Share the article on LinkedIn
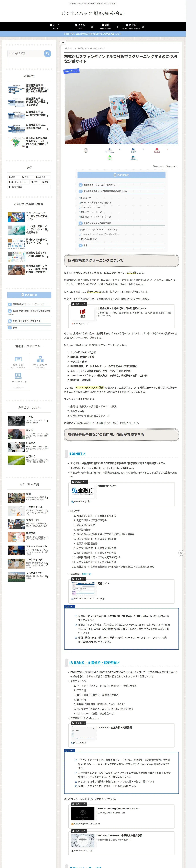The width and height of the screenshot is (196, 868). [133, 158]
